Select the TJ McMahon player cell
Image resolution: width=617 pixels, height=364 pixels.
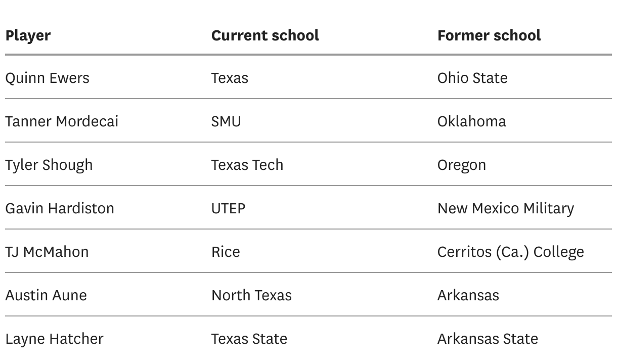pos(47,252)
